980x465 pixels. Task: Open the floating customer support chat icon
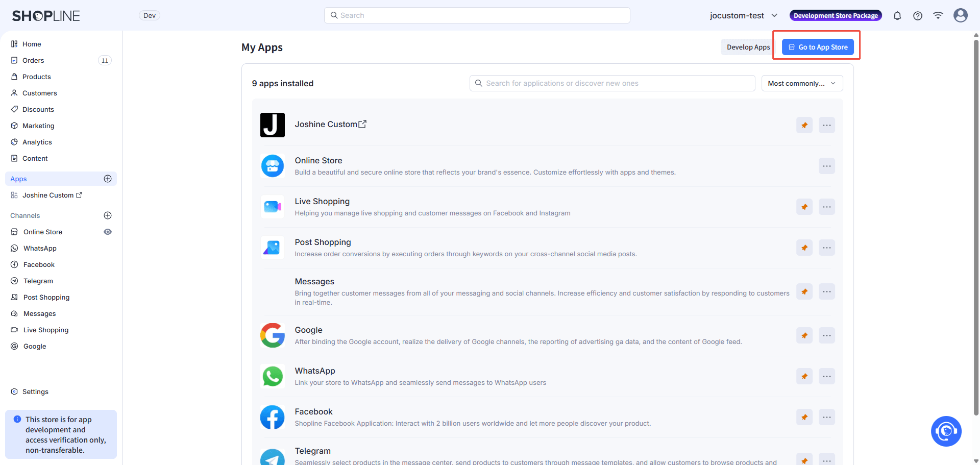(946, 431)
